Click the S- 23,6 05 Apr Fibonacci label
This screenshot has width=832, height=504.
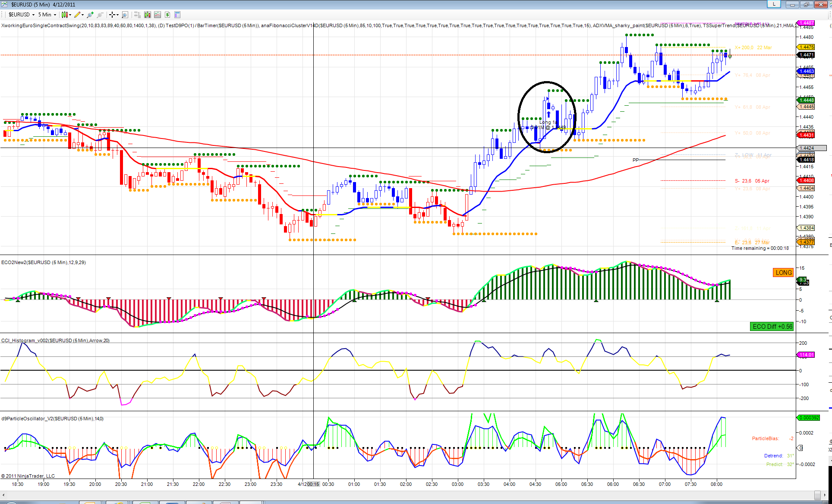pos(752,181)
